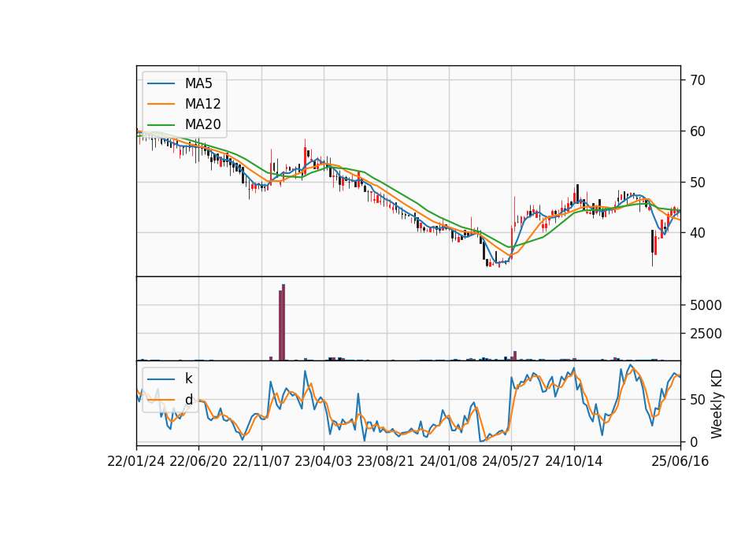This screenshot has width=756, height=543.
Task: Click the MA5 legend label
Action: click(x=198, y=83)
